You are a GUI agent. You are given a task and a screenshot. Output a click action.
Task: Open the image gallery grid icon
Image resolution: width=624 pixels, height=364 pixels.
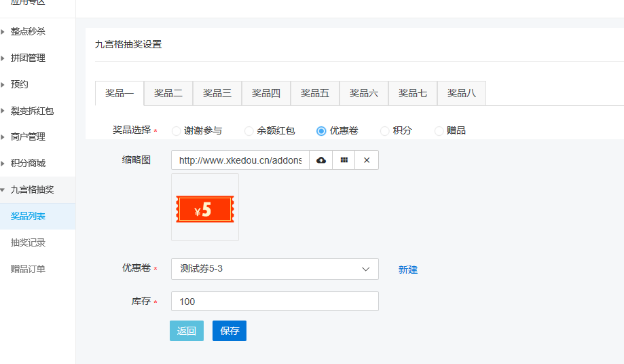(344, 160)
